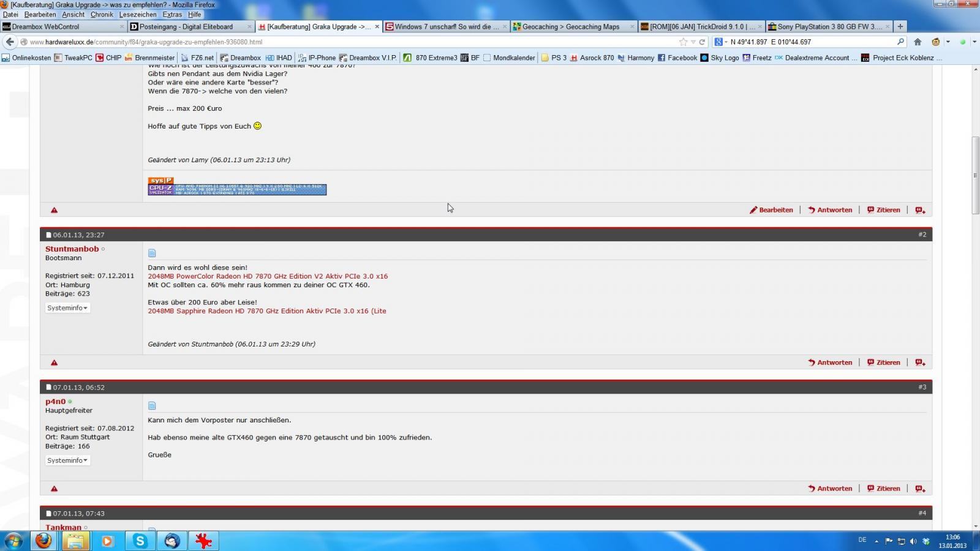980x551 pixels.
Task: Open the add-on icon's dropdown arrow
Action: 948,42
